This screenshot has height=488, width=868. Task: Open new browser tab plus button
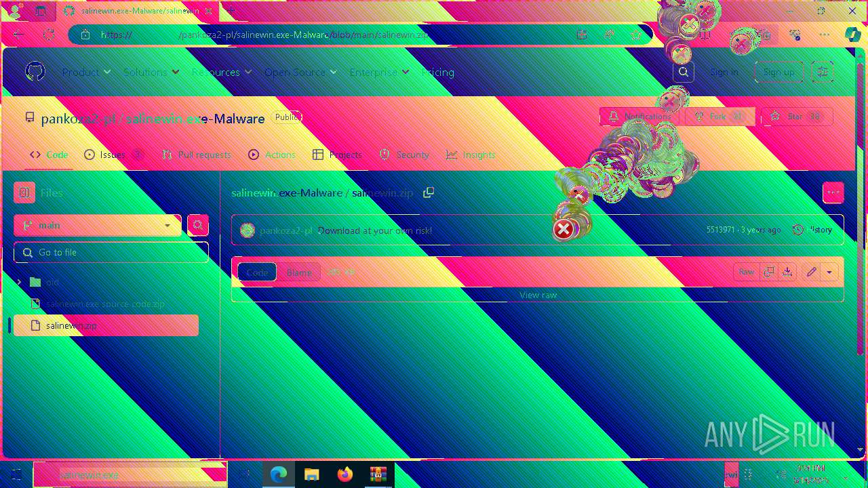coord(231,11)
